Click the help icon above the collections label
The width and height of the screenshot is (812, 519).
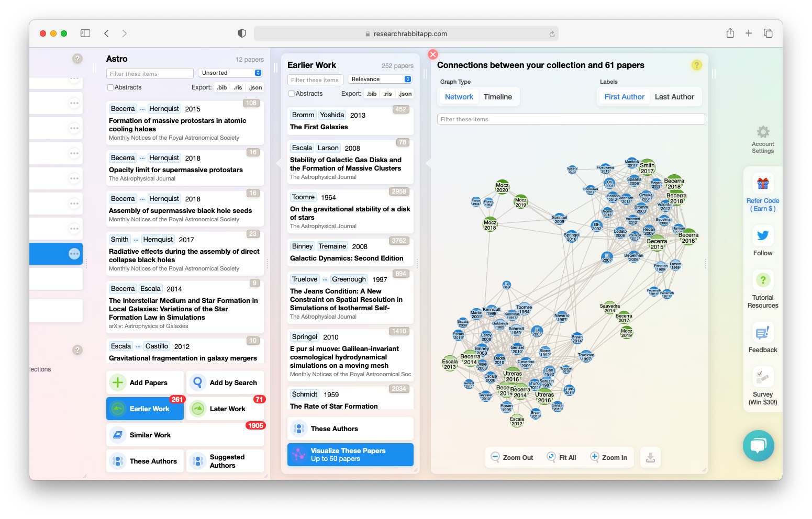pos(77,350)
